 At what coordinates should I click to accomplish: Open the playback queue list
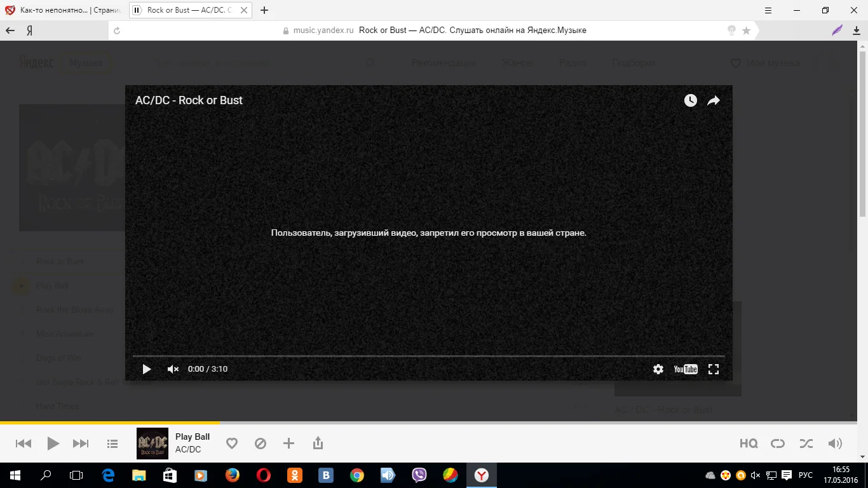point(112,444)
